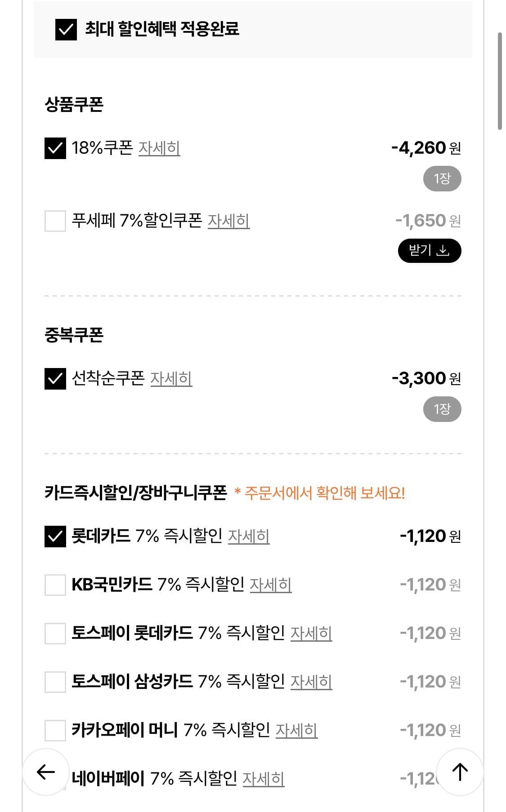
Task: Check the 토스페이 삼성카드 7% 즉시할인 box
Action: pos(55,682)
